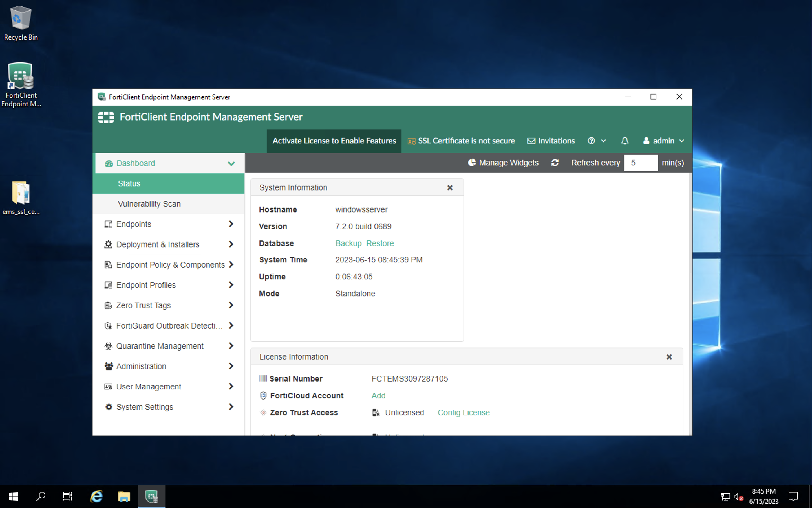Image resolution: width=812 pixels, height=508 pixels.
Task: Open Windows taskbar search
Action: [41, 496]
